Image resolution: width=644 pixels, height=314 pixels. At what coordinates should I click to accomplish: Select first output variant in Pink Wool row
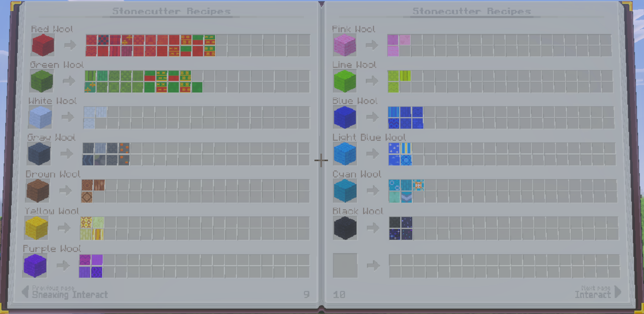pyautogui.click(x=393, y=40)
